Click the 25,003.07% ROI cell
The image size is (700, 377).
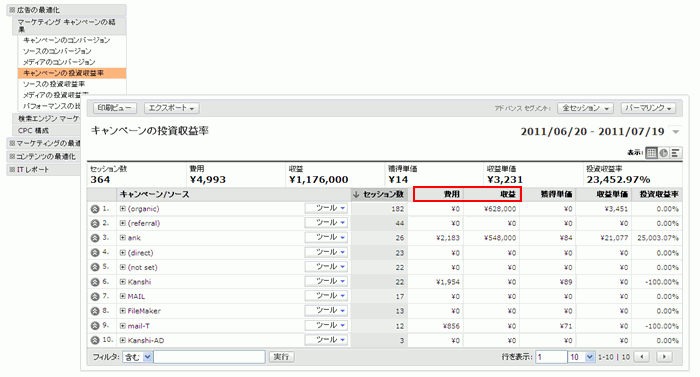click(x=658, y=238)
